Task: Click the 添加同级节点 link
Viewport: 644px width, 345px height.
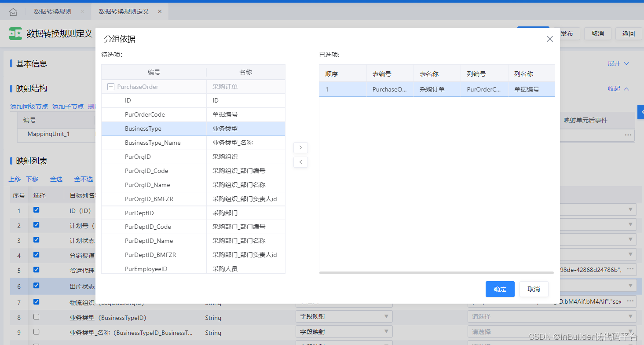Action: point(29,106)
